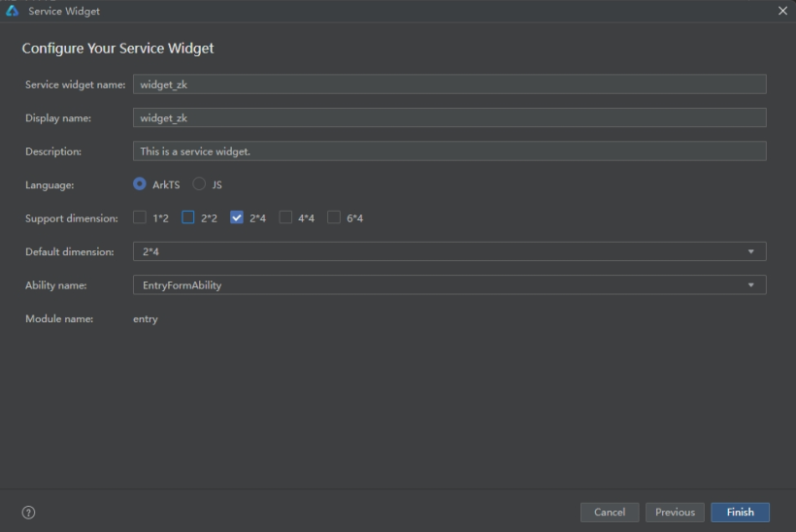Open the Default dimension dropdown arrow
Image resolution: width=796 pixels, height=532 pixels.
click(x=750, y=251)
